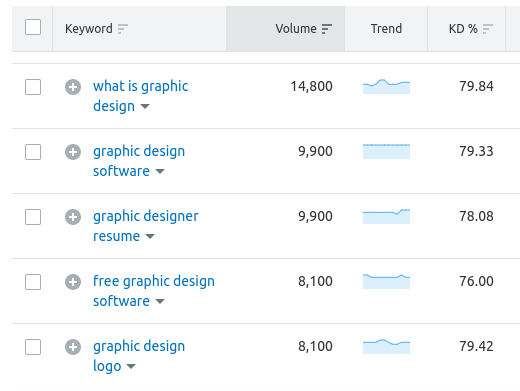Select the KD value 79.42
The width and height of the screenshot is (520, 391).
tap(476, 346)
